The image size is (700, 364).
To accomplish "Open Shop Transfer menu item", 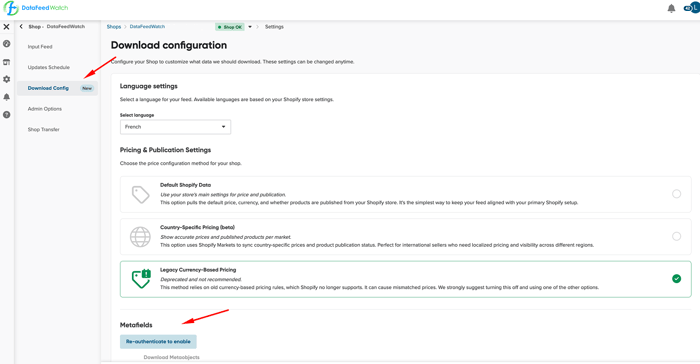I will pos(43,130).
